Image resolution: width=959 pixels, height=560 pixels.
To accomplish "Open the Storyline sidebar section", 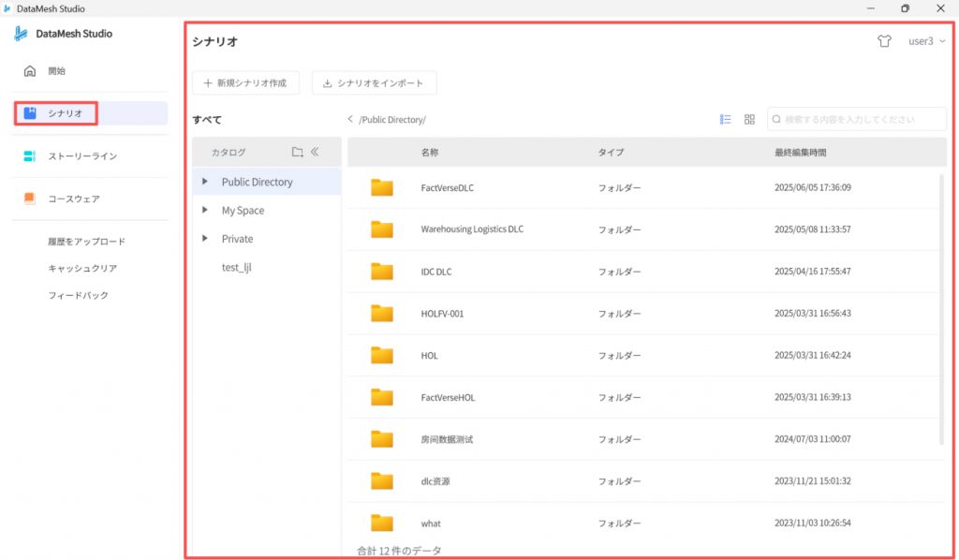I will [82, 156].
